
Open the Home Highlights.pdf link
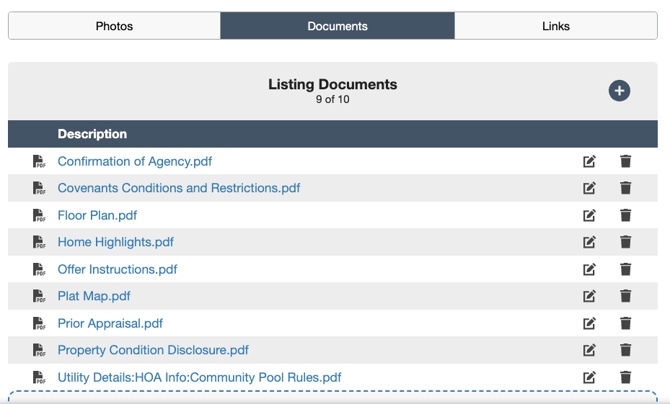(116, 242)
